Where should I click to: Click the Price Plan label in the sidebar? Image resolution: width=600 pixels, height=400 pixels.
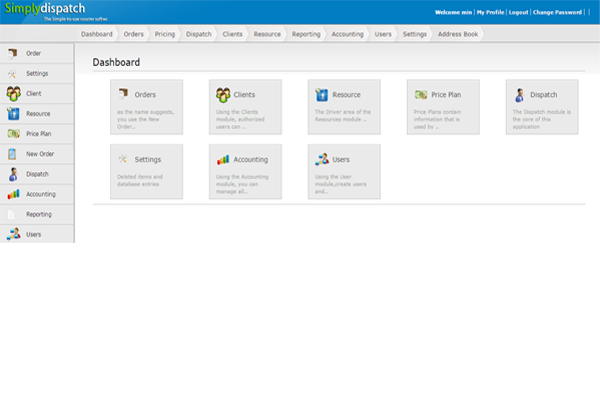[39, 134]
